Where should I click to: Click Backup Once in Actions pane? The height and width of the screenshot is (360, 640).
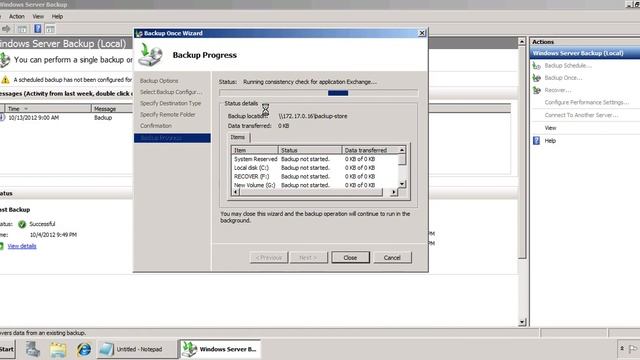tap(563, 78)
